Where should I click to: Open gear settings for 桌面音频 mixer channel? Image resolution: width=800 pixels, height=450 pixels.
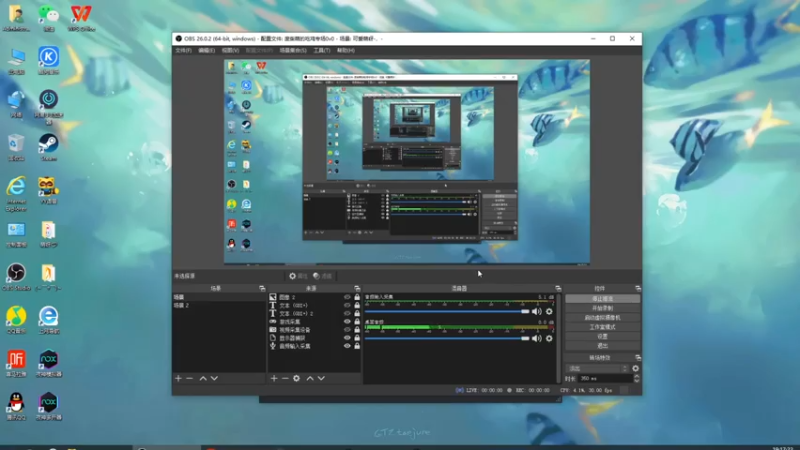549,338
